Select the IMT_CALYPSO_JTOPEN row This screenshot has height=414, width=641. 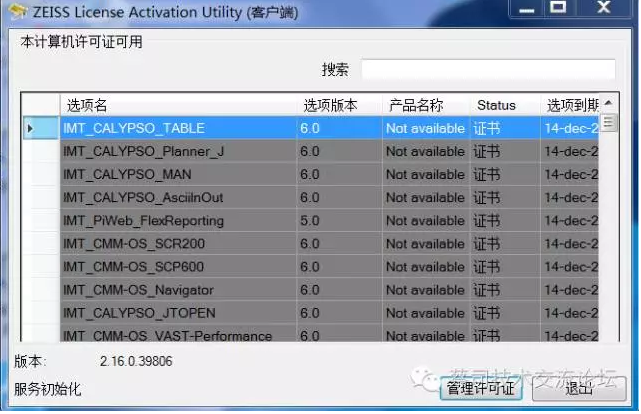[x=311, y=313]
